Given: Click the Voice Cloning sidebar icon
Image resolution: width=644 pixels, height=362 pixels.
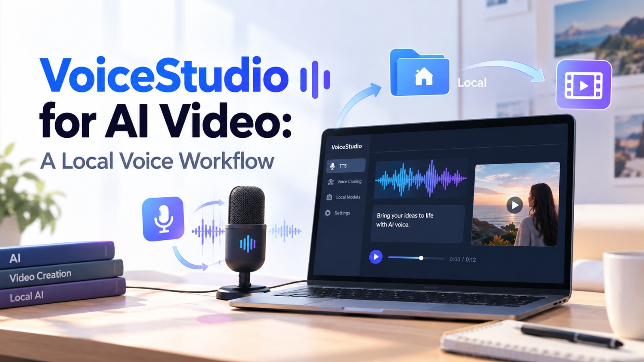Looking at the screenshot, I should (330, 181).
